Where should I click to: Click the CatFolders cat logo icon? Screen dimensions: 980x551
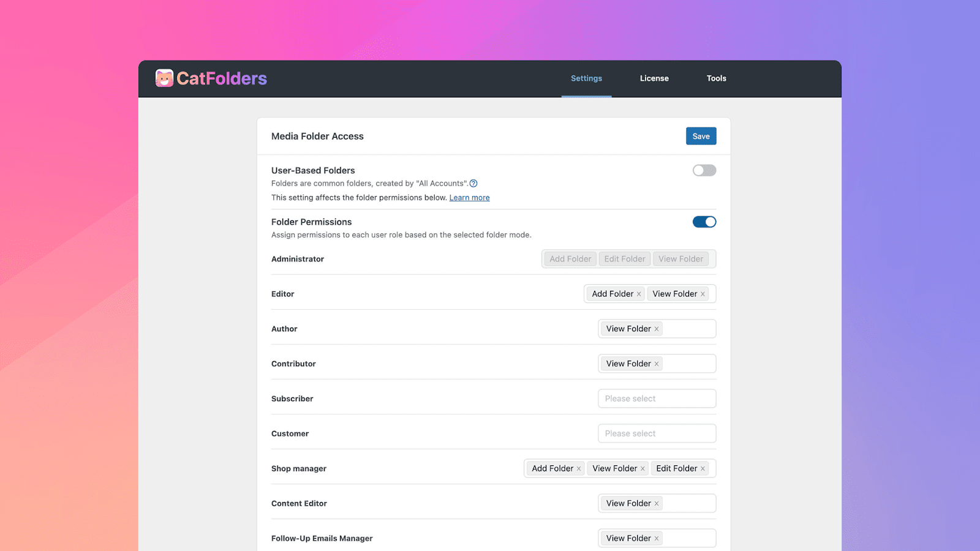[164, 78]
